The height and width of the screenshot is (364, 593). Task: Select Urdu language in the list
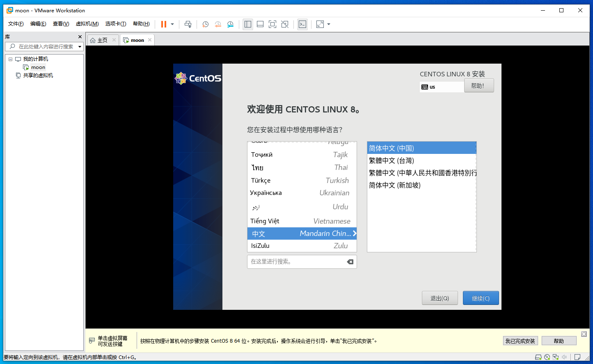pos(302,207)
